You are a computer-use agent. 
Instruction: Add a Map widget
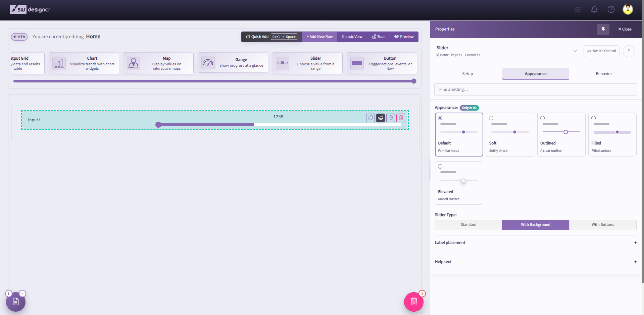click(x=158, y=63)
